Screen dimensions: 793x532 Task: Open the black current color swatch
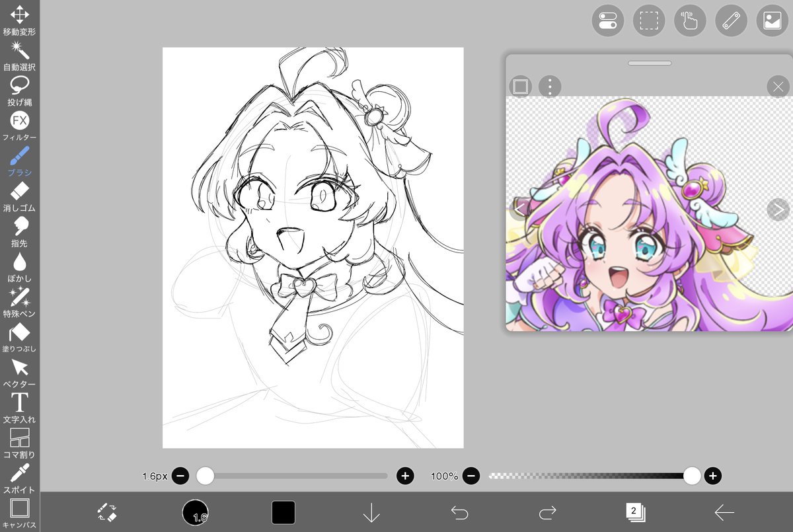(283, 512)
